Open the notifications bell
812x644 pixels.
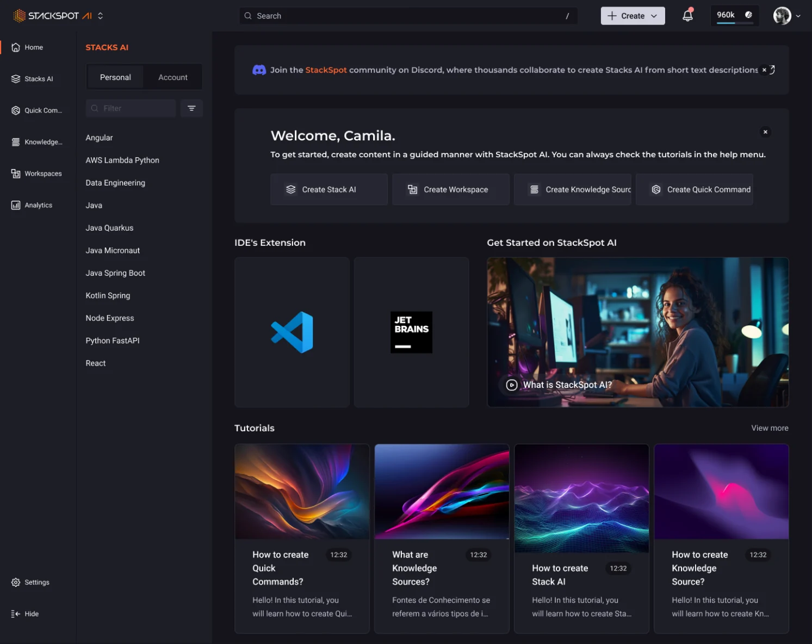[x=687, y=16]
